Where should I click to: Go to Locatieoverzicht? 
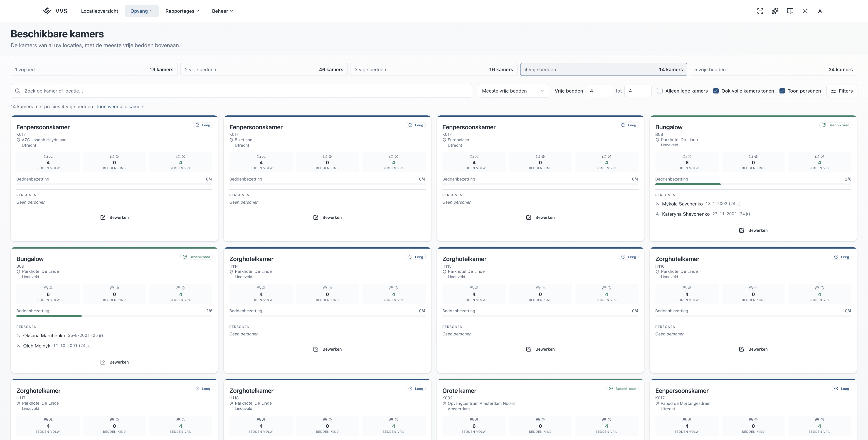click(x=99, y=11)
